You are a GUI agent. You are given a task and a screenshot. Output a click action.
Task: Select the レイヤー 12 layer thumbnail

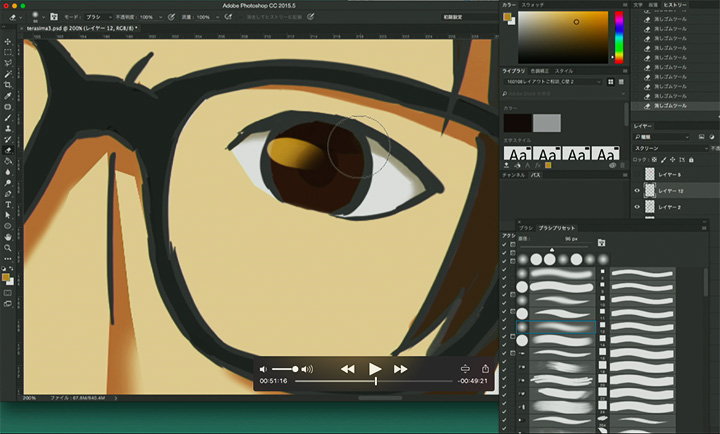tap(649, 191)
